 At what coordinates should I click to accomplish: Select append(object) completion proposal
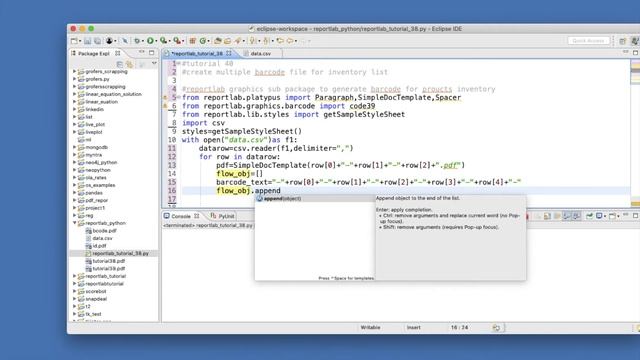[x=315, y=198]
